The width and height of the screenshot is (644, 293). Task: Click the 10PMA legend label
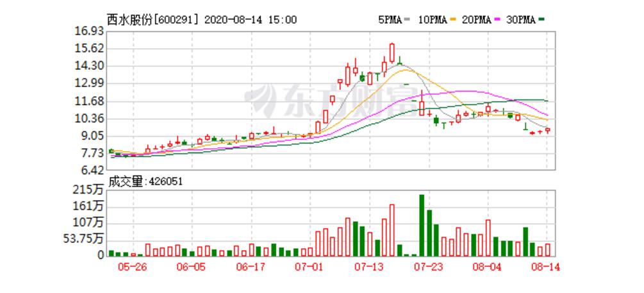pyautogui.click(x=433, y=20)
